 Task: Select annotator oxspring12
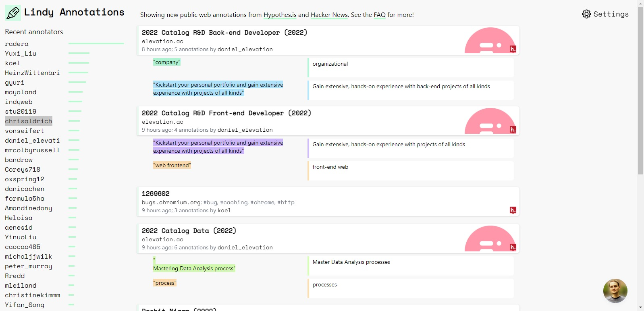[25, 179]
